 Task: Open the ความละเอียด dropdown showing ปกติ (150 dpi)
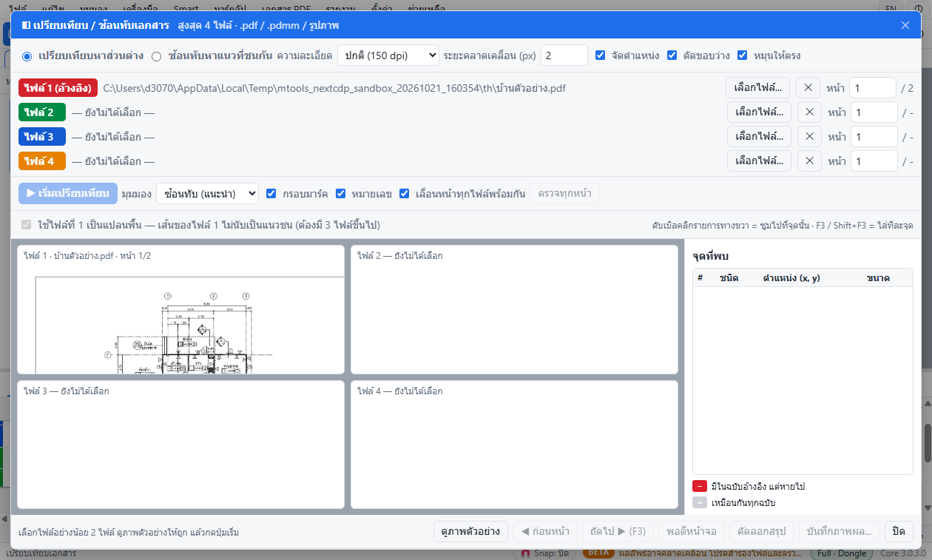click(x=388, y=55)
